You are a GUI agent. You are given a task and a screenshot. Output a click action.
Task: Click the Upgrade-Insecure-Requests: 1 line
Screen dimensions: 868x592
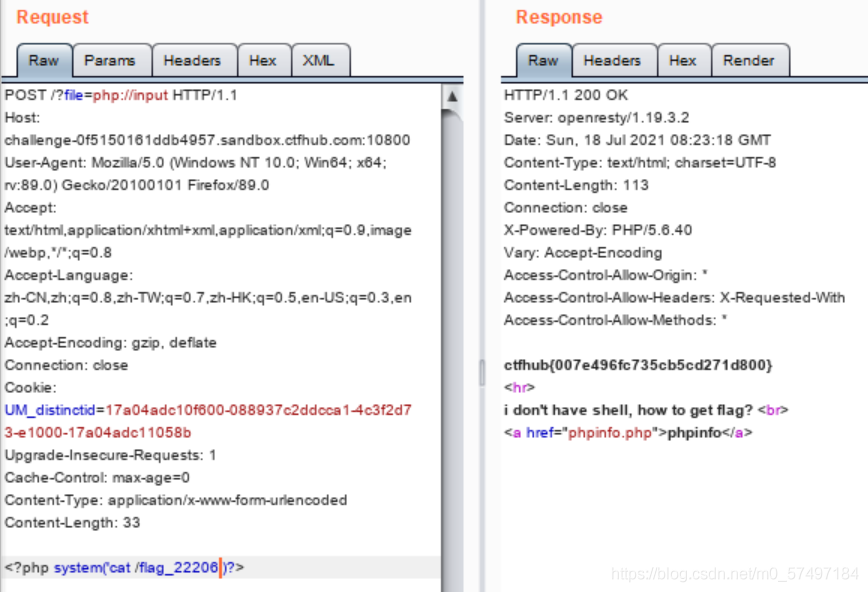pyautogui.click(x=110, y=455)
